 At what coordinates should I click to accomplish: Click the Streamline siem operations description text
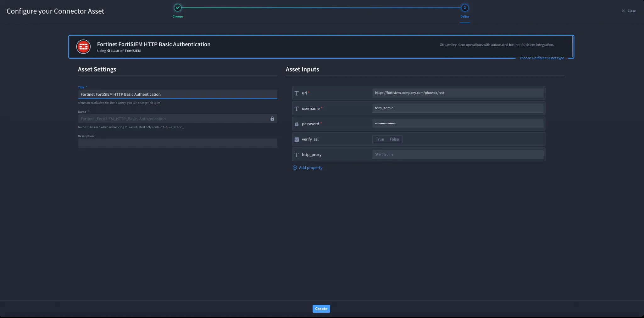tap(497, 45)
